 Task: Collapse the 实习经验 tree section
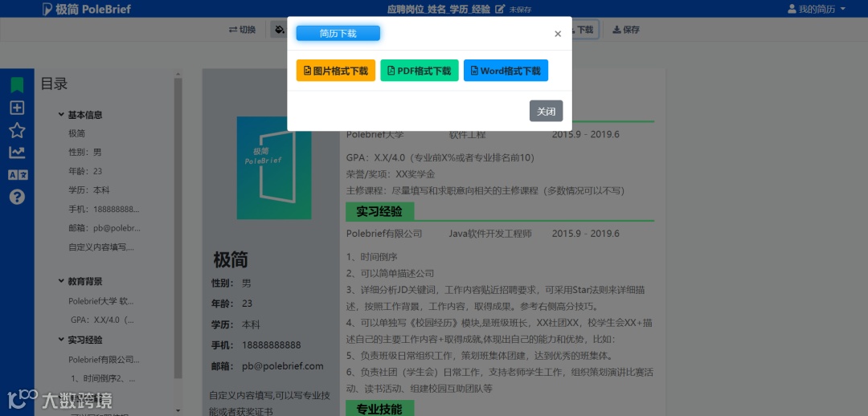click(61, 340)
